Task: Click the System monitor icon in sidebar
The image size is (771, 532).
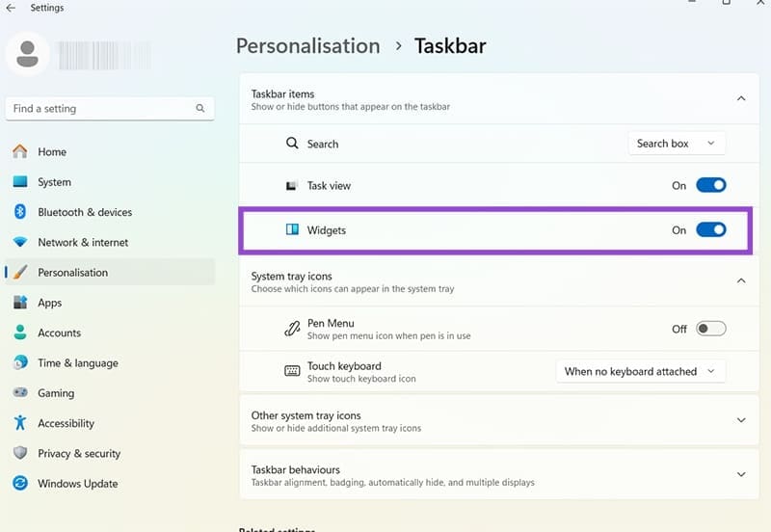Action: [x=20, y=182]
